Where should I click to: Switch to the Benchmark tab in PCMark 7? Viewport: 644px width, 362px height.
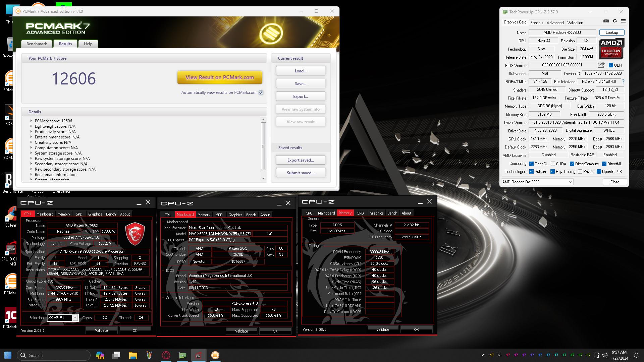(37, 44)
